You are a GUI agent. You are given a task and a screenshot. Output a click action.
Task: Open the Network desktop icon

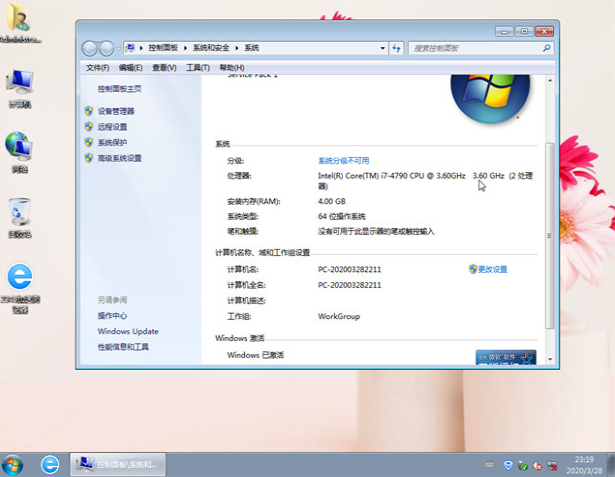tap(20, 153)
